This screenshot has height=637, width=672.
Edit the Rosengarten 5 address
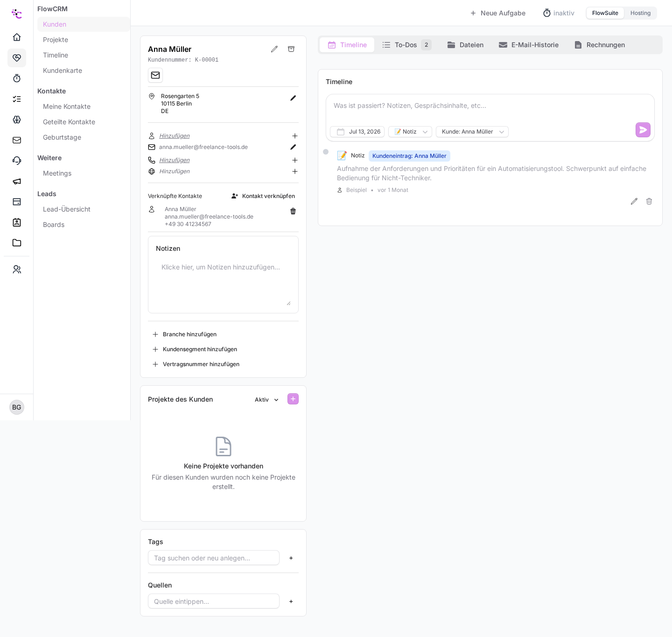point(293,98)
